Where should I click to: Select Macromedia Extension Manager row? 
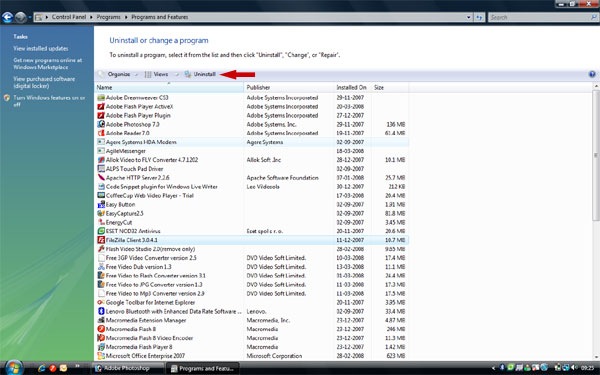[251, 320]
